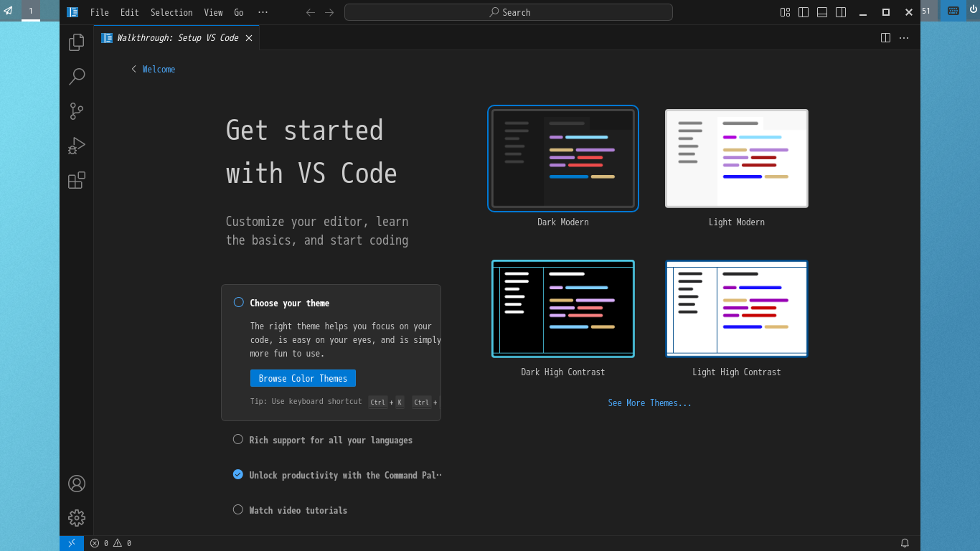The height and width of the screenshot is (551, 980).
Task: Open the Extensions view
Action: point(77,180)
